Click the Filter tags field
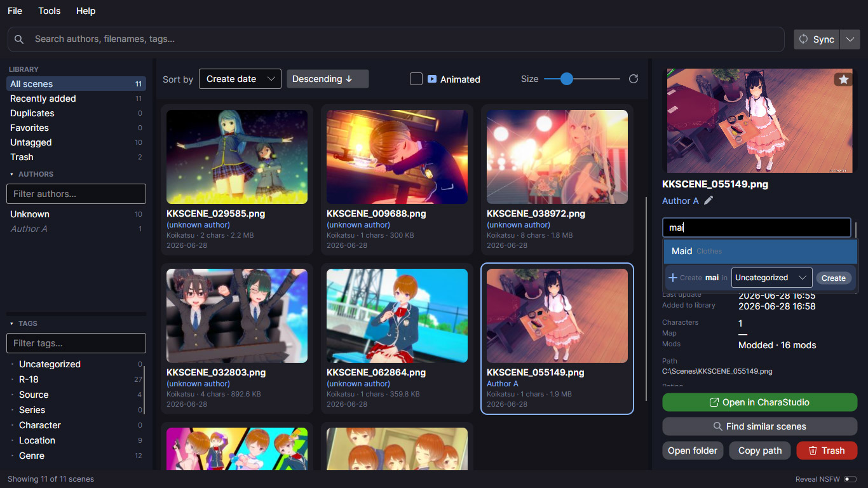 [x=76, y=343]
